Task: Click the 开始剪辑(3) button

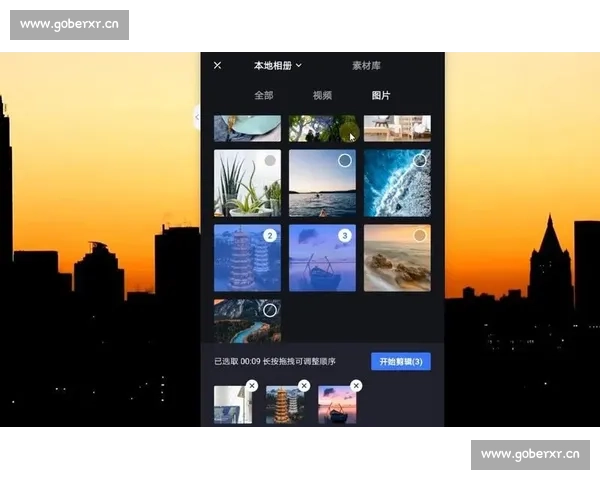Action: 400,361
